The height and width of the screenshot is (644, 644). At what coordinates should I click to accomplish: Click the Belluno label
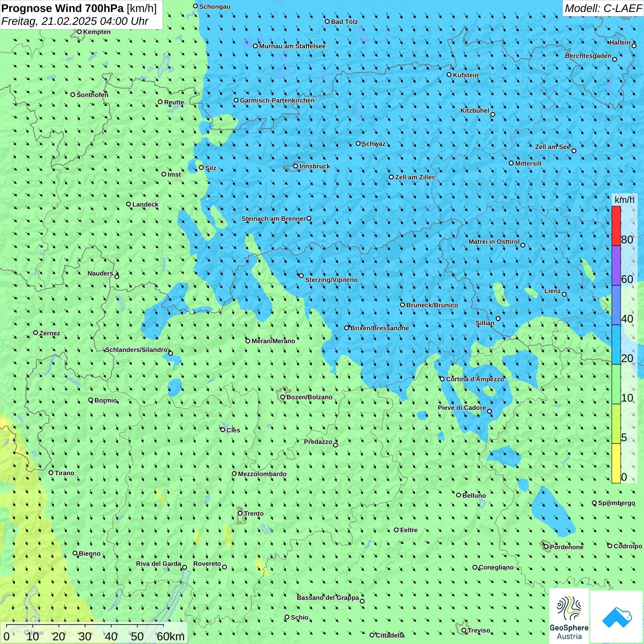tap(474, 495)
